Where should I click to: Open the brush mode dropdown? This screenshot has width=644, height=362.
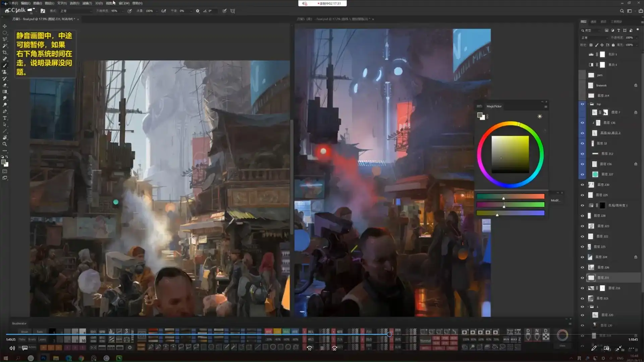[x=75, y=11]
